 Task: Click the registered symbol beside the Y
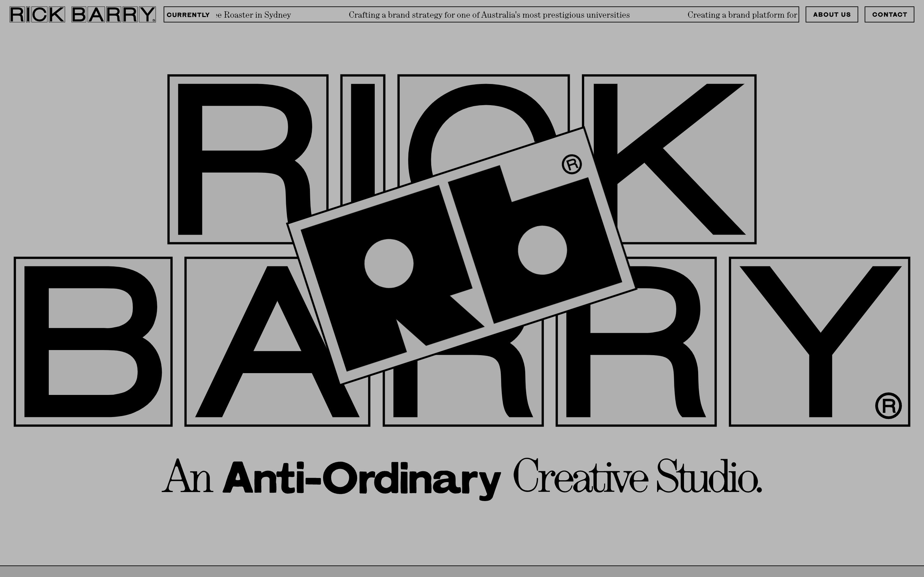pos(888,406)
